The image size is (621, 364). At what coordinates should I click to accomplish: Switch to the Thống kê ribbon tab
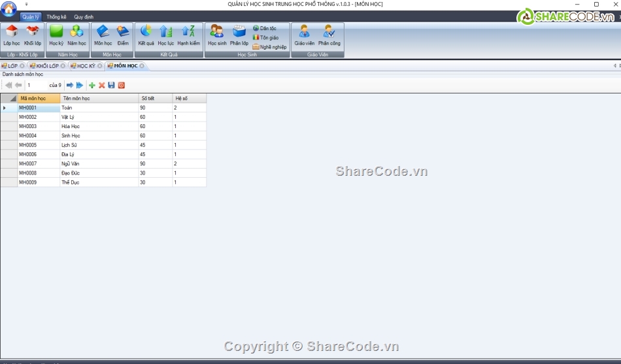(56, 17)
